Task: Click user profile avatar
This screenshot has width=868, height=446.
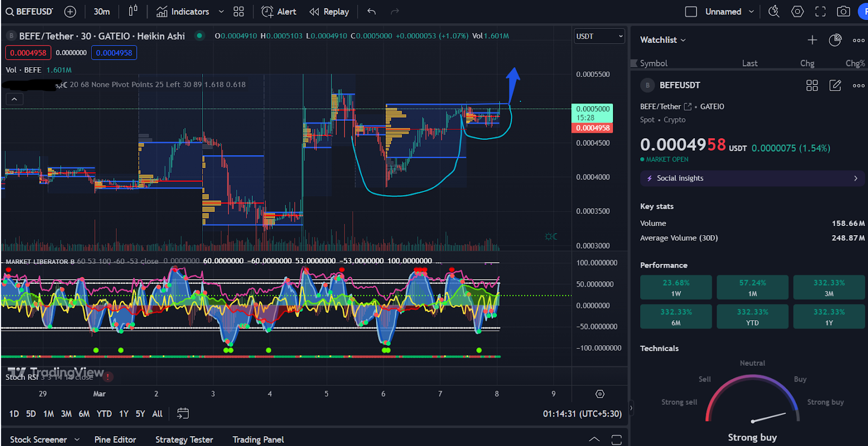Action: pyautogui.click(x=863, y=11)
